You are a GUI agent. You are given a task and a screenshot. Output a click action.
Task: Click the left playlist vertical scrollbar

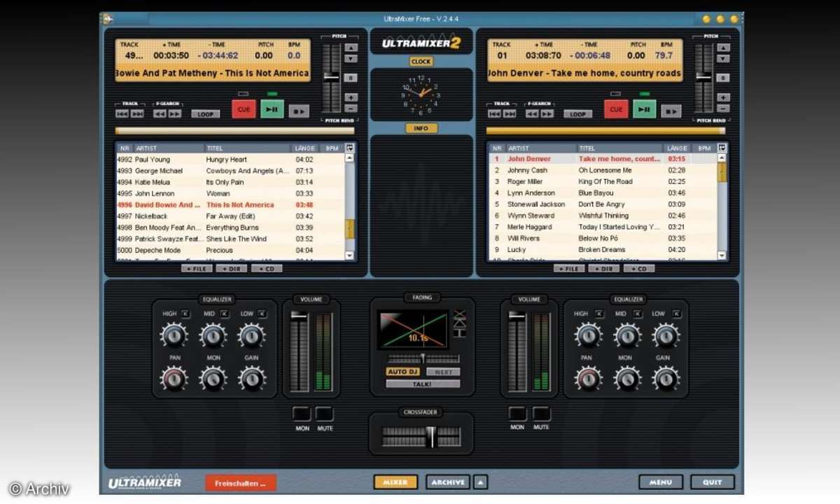tap(349, 207)
